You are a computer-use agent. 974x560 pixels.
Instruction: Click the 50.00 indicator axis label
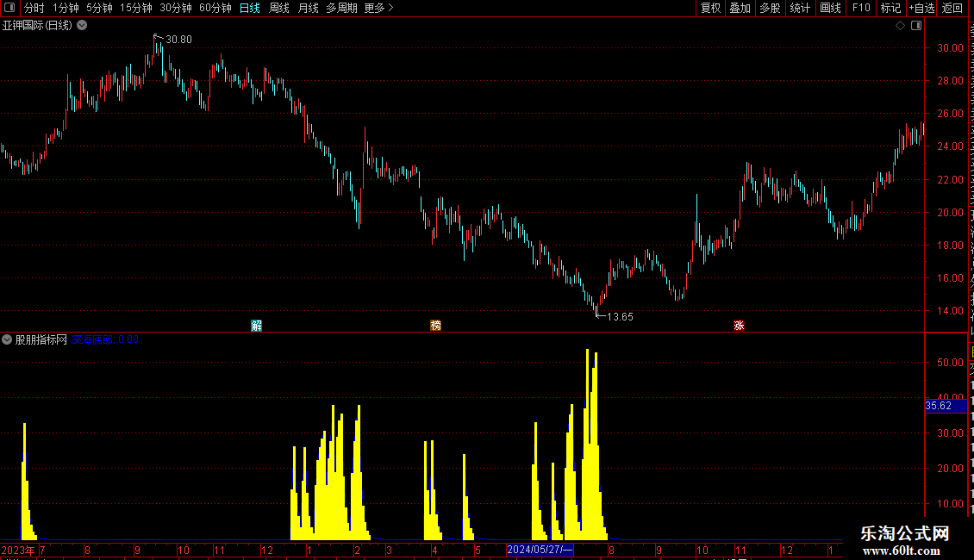click(950, 363)
